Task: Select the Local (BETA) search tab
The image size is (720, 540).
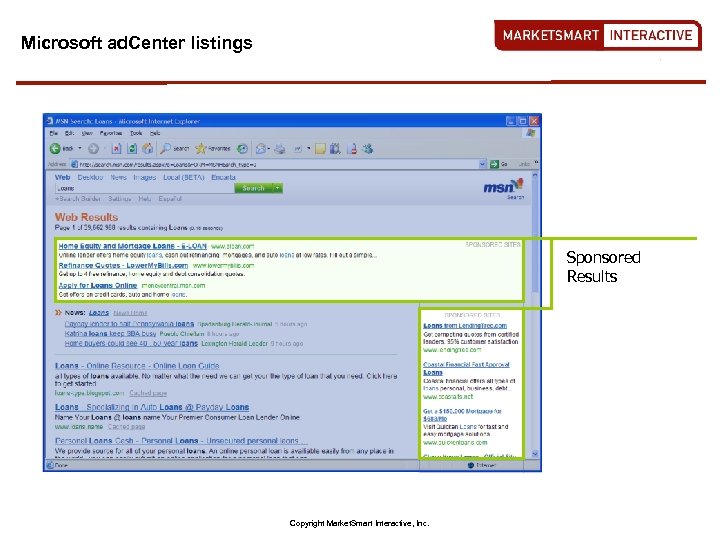Action: 184,177
